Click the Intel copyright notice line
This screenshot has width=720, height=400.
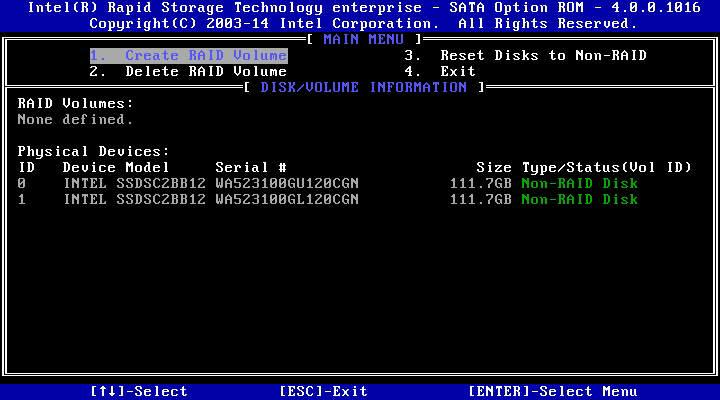pos(363,23)
